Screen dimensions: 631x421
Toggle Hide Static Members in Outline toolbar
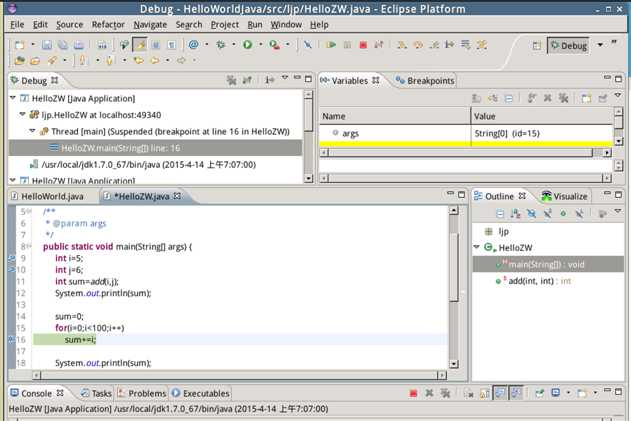click(x=547, y=213)
